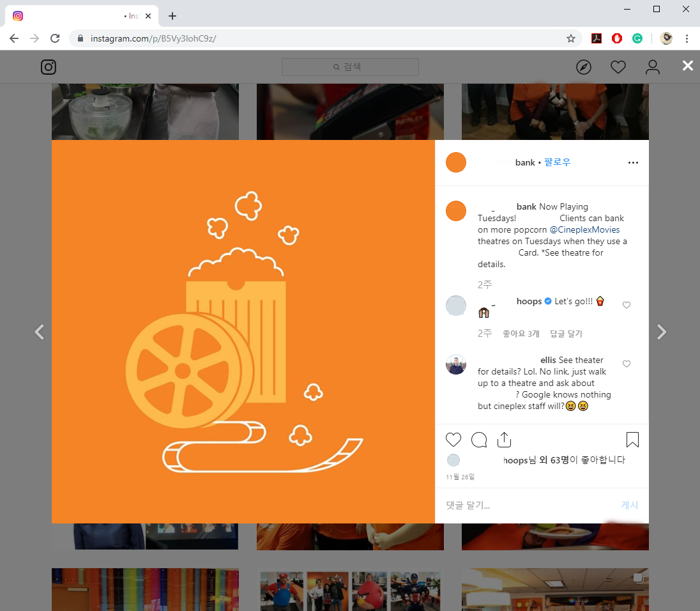Select the Instagram browser tab
The height and width of the screenshot is (611, 700).
[82, 16]
